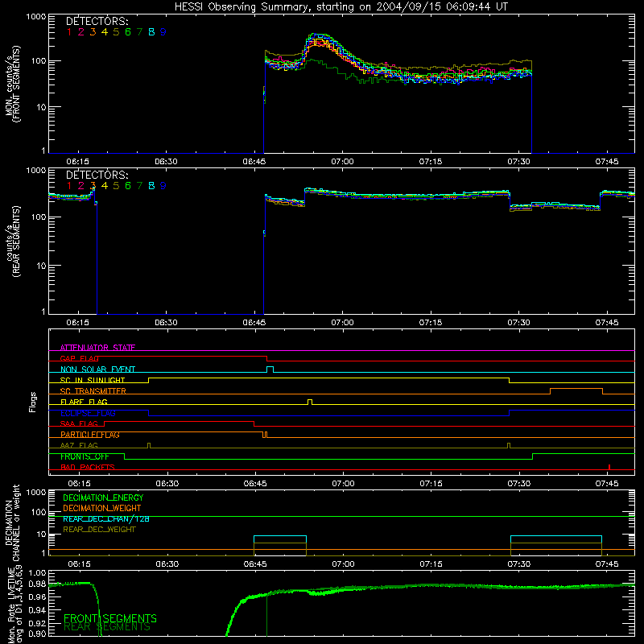Screen dimensions: 644x644
Task: Click the GAP_FLAG label
Action: (79, 358)
